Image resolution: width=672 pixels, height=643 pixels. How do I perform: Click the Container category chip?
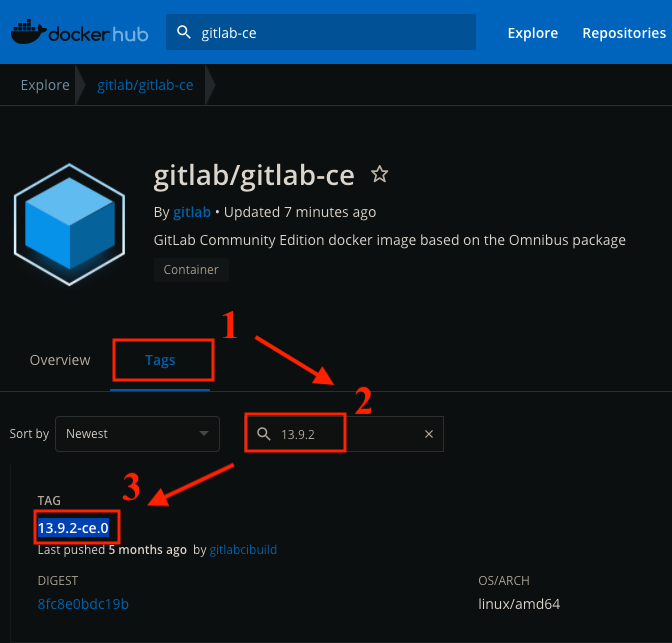191,270
